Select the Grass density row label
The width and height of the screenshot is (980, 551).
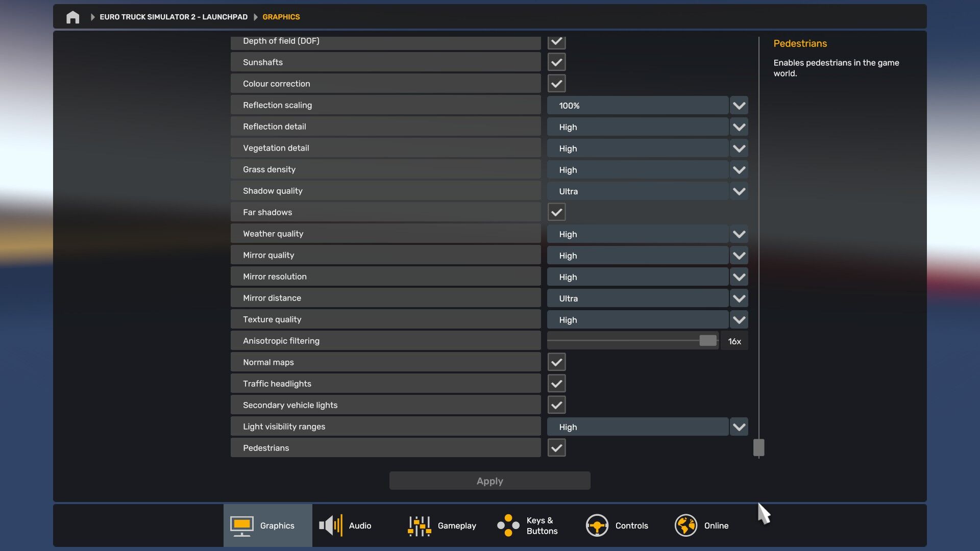385,169
